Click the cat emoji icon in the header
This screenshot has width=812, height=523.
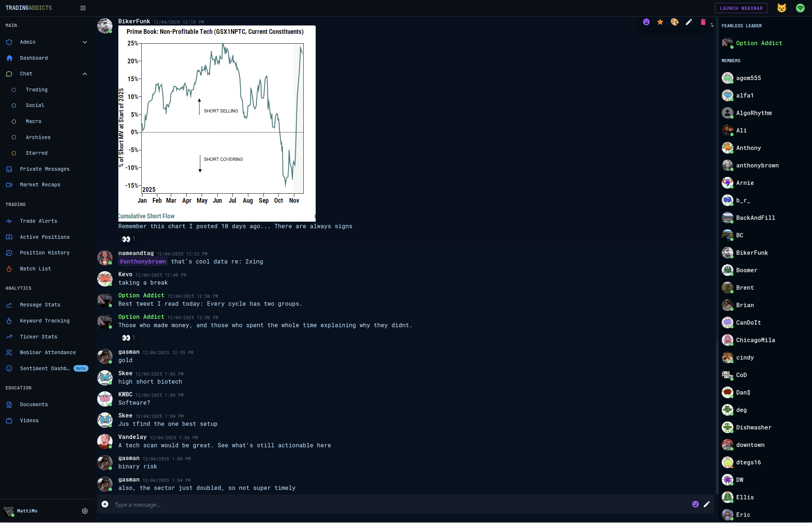point(781,8)
